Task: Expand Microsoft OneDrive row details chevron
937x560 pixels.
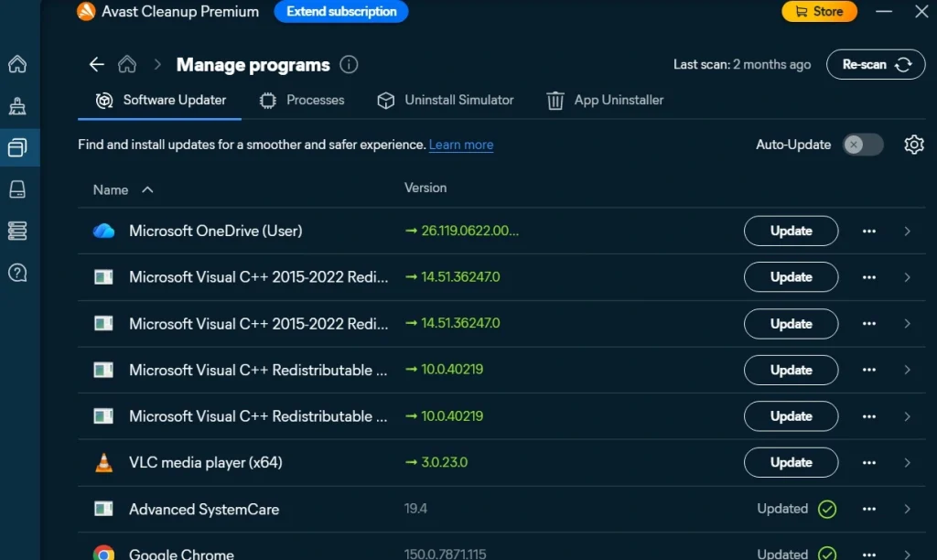Action: pyautogui.click(x=907, y=231)
